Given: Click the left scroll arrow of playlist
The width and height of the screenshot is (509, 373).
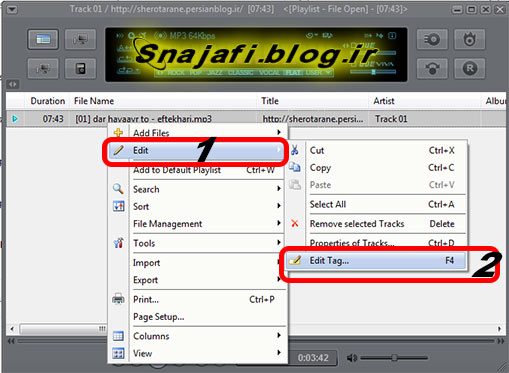Looking at the screenshot, I should pyautogui.click(x=12, y=329).
